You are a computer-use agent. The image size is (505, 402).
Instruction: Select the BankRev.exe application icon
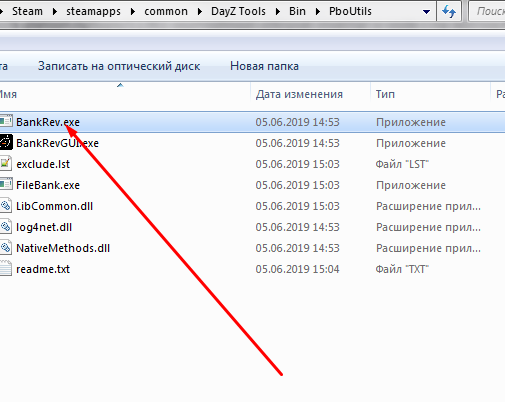(x=6, y=122)
